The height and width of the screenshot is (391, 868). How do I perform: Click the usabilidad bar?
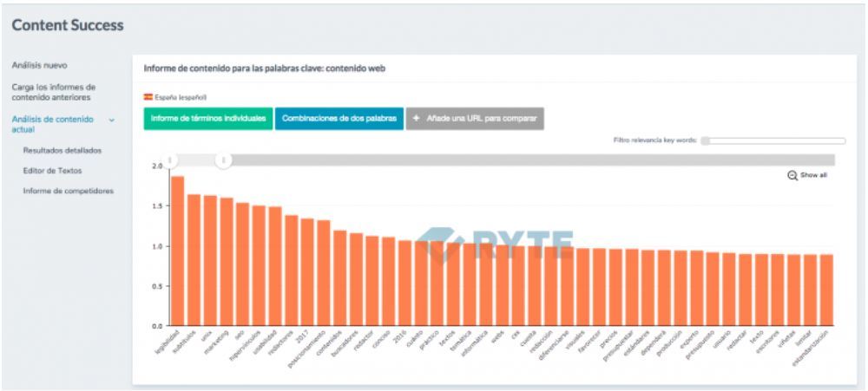click(275, 266)
